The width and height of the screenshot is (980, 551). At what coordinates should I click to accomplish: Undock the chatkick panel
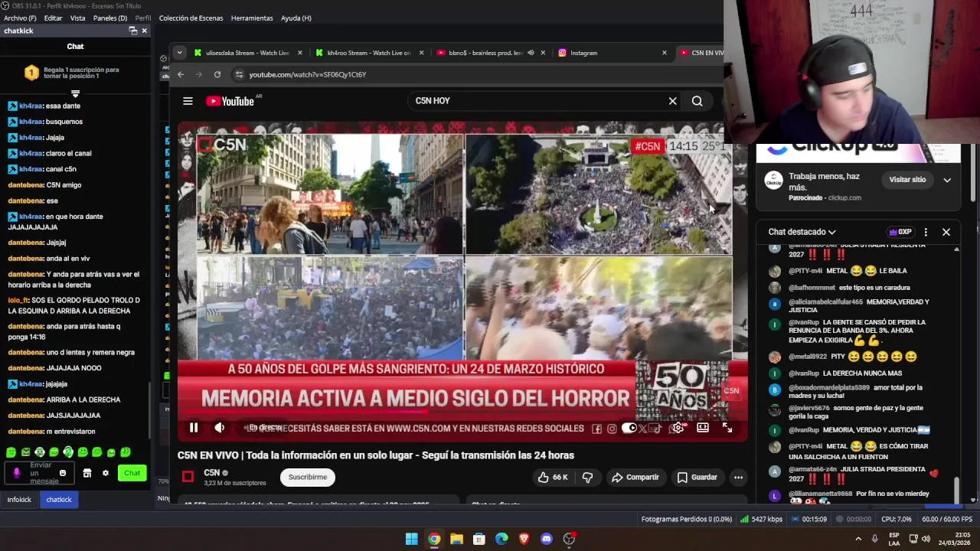pyautogui.click(x=132, y=31)
